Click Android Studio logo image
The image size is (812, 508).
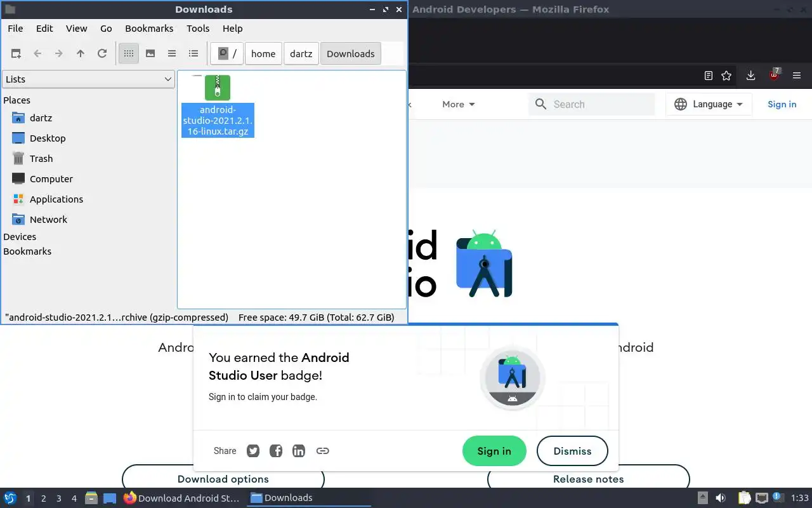click(x=484, y=264)
